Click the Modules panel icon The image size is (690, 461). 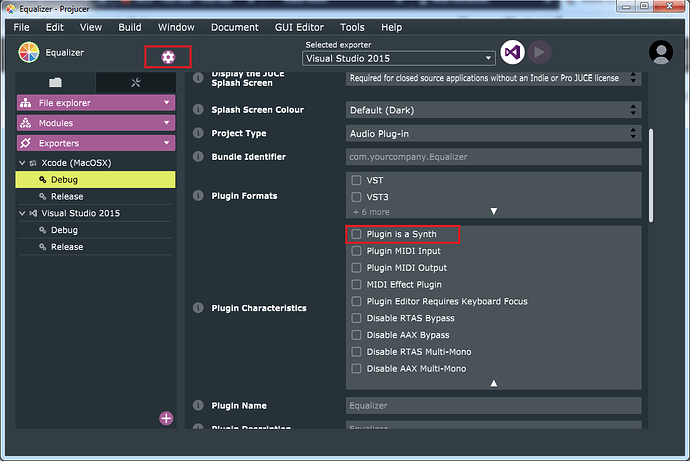(x=26, y=123)
